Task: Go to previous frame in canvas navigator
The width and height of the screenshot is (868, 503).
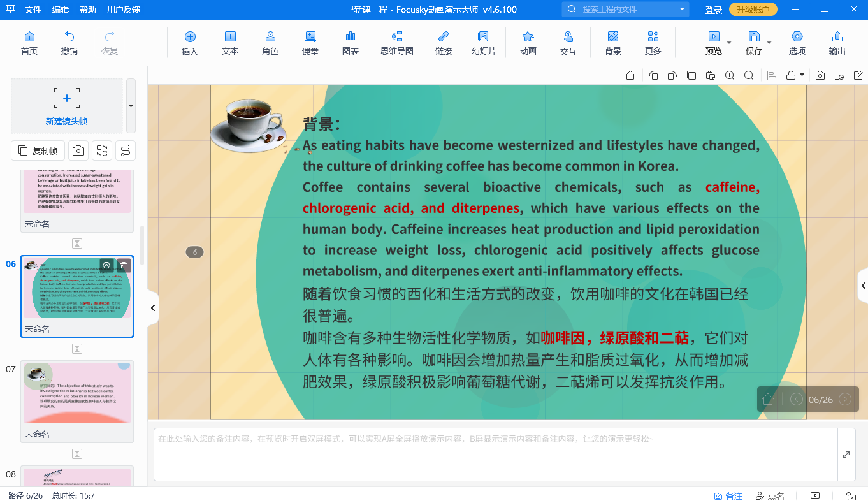Action: (x=797, y=399)
